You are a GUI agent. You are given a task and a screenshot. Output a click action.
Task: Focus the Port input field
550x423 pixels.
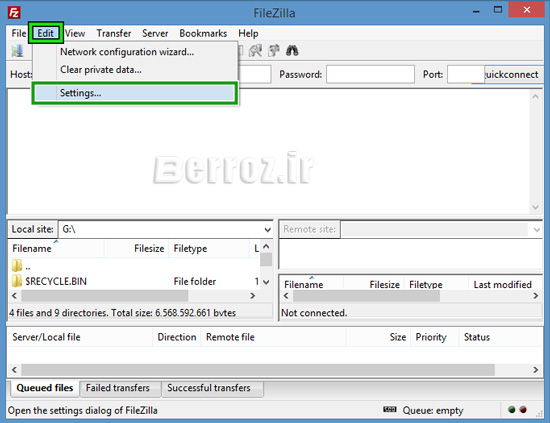click(x=465, y=74)
